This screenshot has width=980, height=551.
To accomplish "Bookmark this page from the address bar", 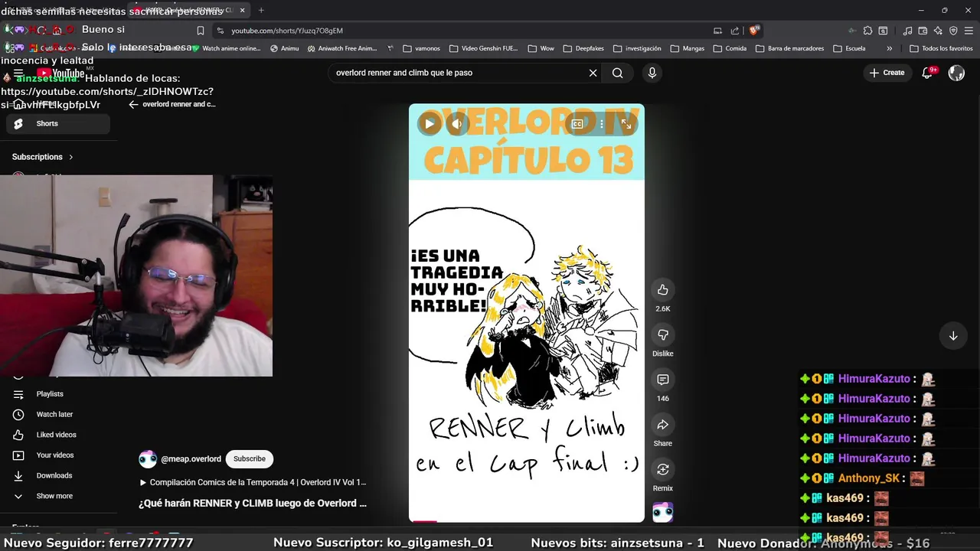I will click(201, 31).
